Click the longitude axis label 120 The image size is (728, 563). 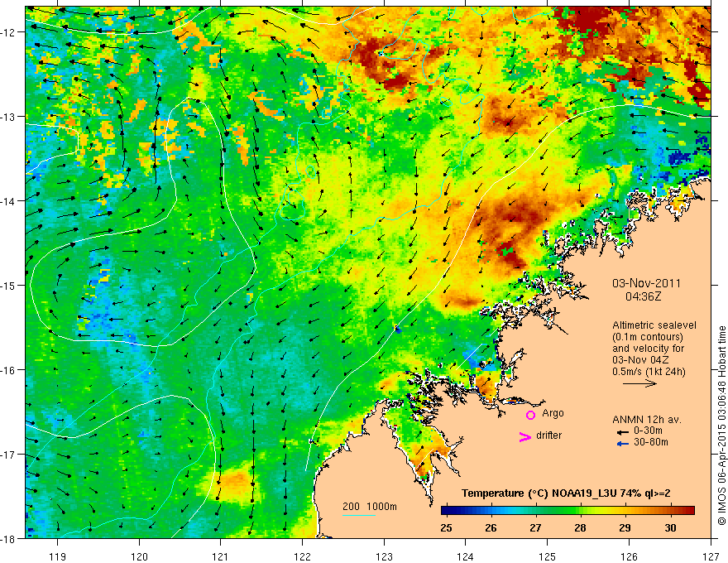click(139, 556)
